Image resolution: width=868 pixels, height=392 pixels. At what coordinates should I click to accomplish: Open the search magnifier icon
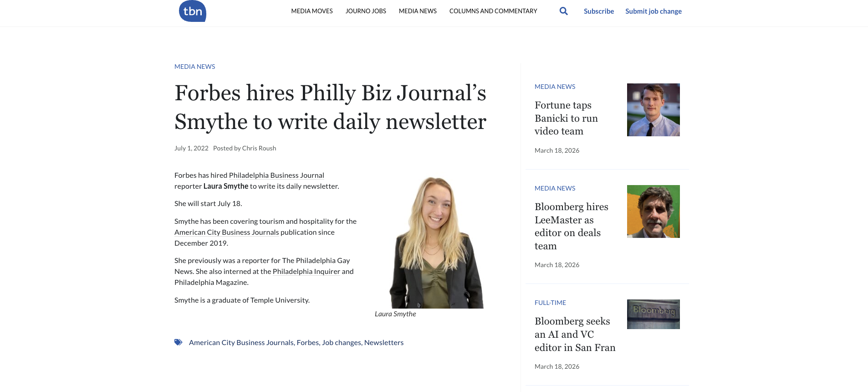tap(563, 11)
